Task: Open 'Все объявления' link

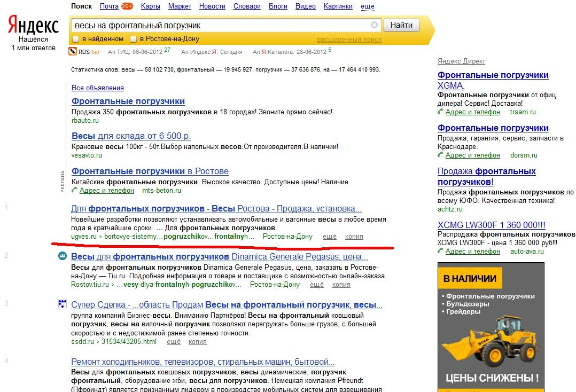Action: tap(98, 88)
